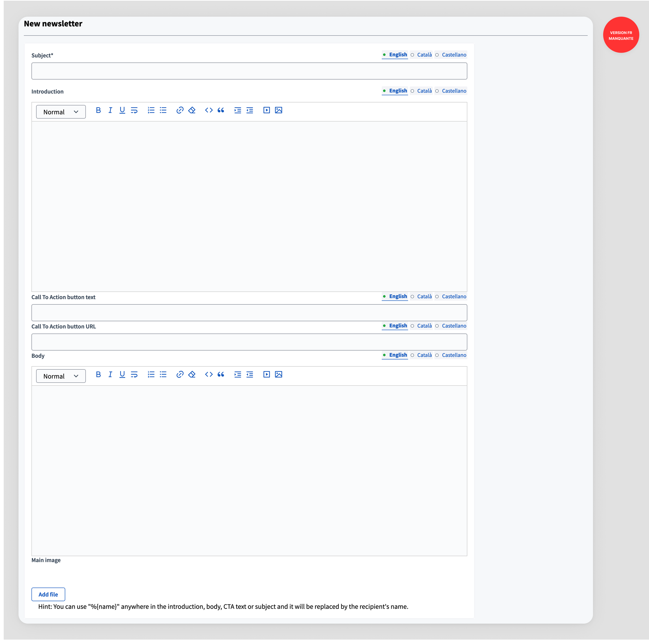
Task: Increase indent in Introduction toolbar
Action: (x=238, y=110)
